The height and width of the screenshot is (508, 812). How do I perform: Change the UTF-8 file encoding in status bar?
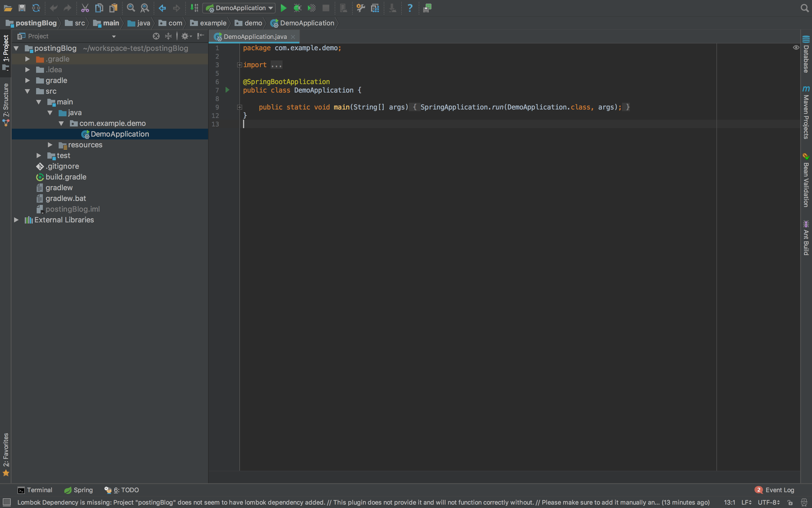pos(768,502)
